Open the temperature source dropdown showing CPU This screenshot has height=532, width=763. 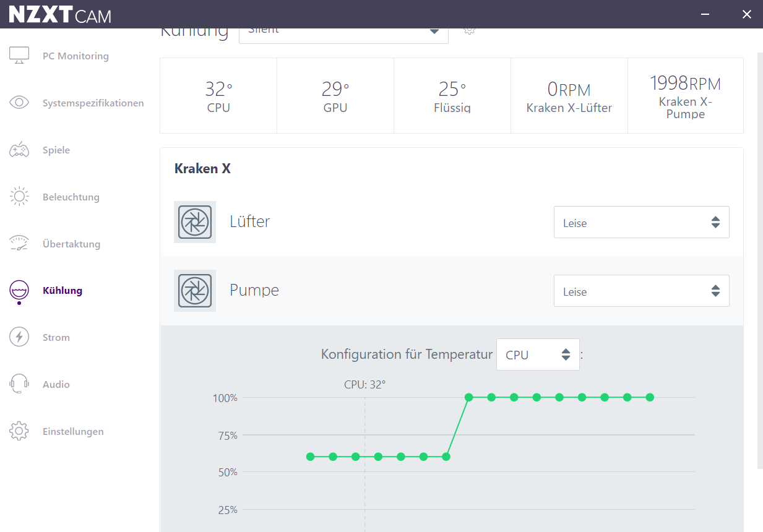coord(538,354)
